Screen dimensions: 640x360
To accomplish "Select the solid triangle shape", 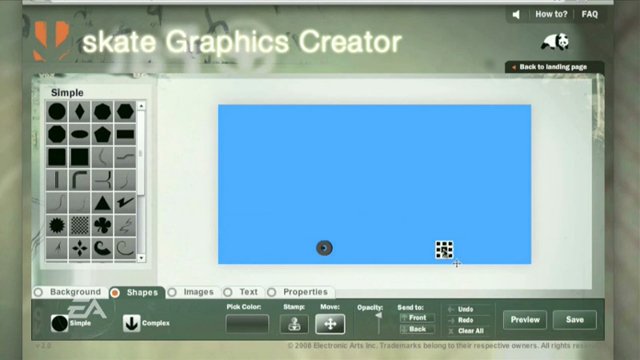I will pyautogui.click(x=102, y=203).
